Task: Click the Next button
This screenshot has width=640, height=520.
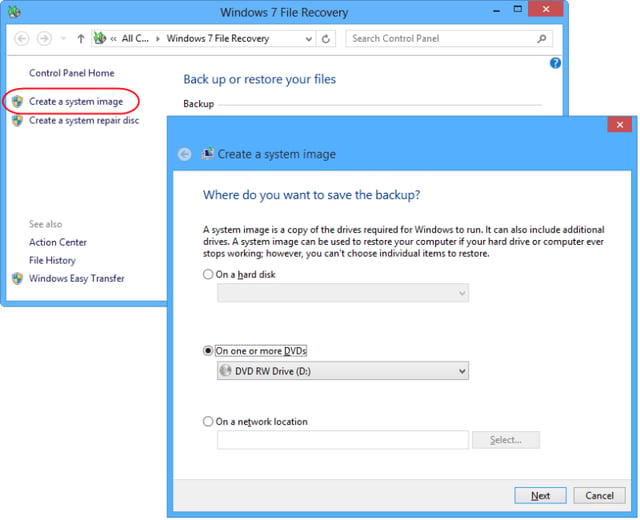Action: click(x=540, y=496)
